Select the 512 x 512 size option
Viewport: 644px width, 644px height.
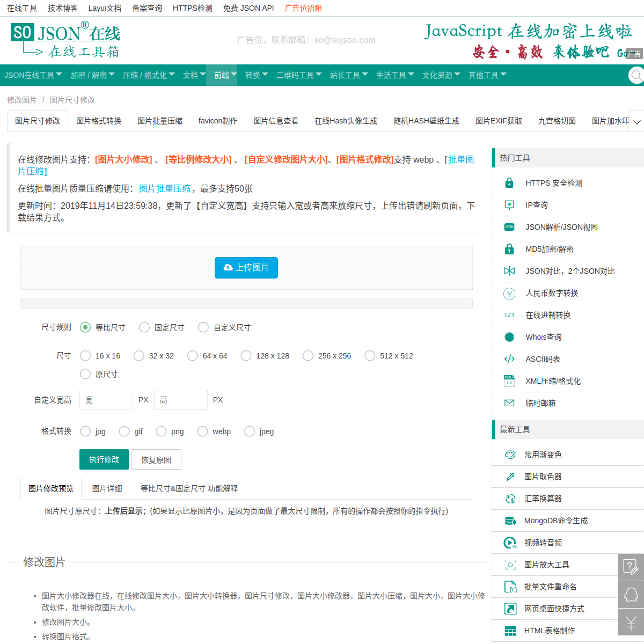coord(370,356)
